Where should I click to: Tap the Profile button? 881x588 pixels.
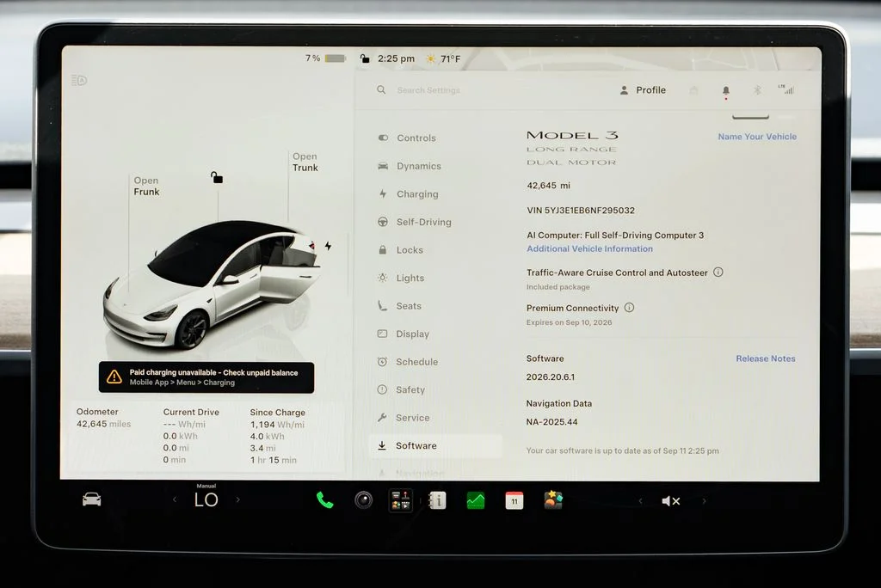point(643,90)
